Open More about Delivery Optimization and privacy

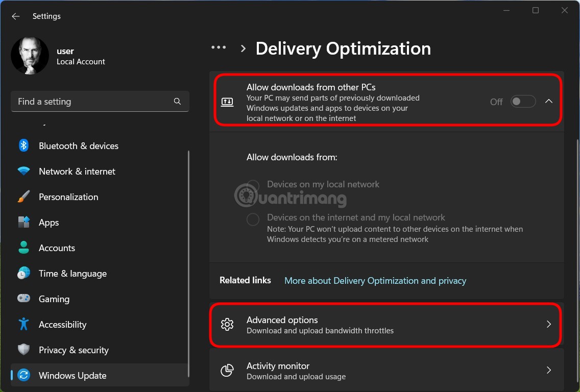(375, 280)
